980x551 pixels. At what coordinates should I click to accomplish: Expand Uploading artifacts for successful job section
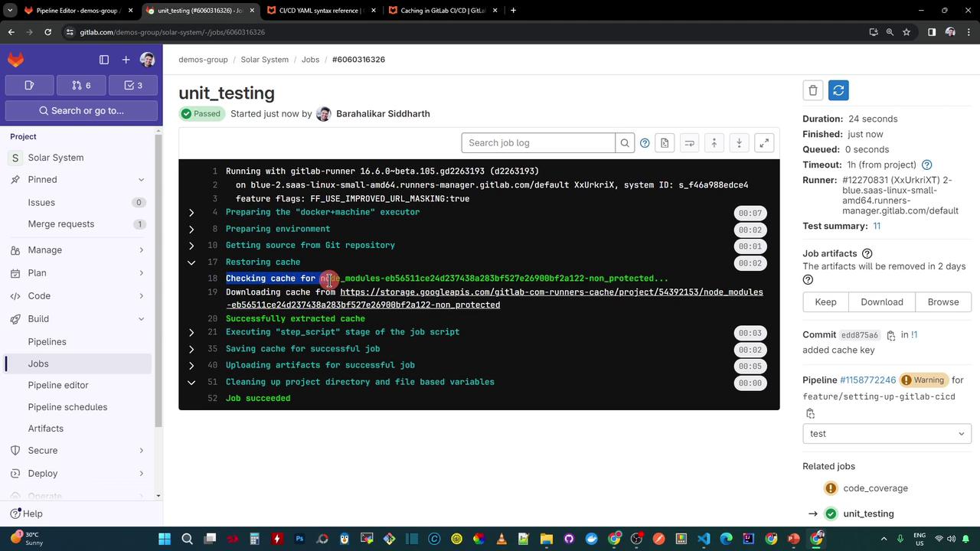191,366
